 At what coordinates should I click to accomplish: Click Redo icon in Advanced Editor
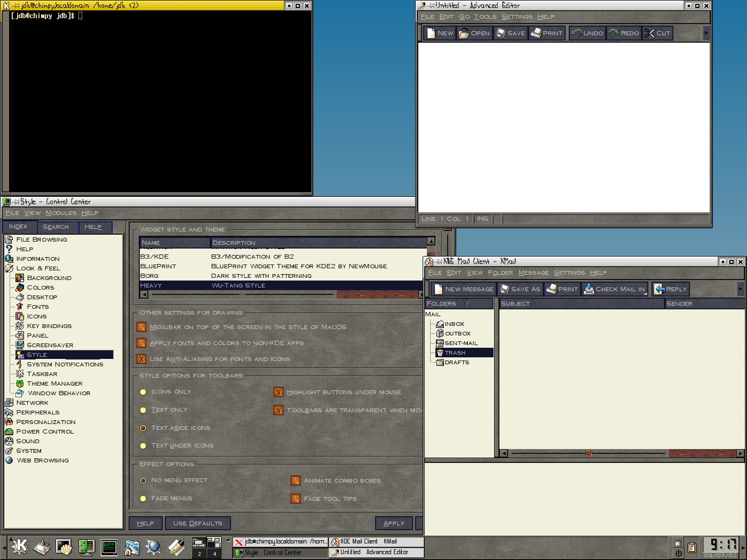[x=614, y=33]
